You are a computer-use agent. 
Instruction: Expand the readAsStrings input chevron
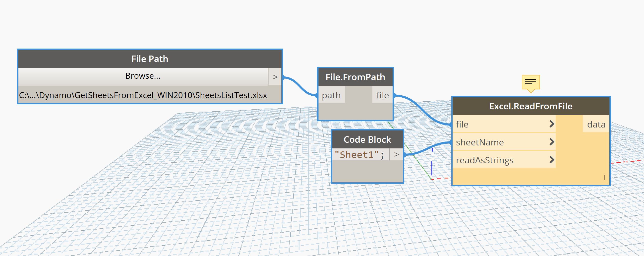coord(552,160)
